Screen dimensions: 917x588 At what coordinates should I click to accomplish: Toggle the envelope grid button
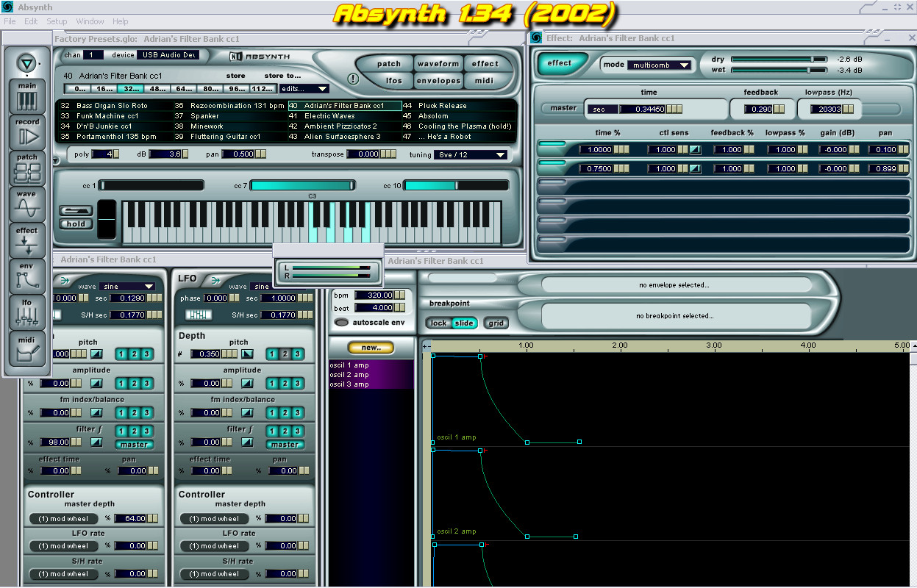pyautogui.click(x=496, y=323)
